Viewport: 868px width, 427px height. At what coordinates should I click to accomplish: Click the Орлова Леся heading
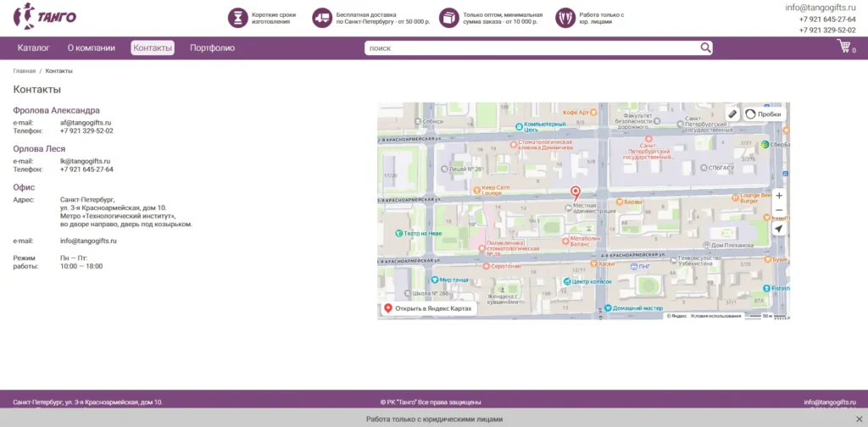(39, 149)
